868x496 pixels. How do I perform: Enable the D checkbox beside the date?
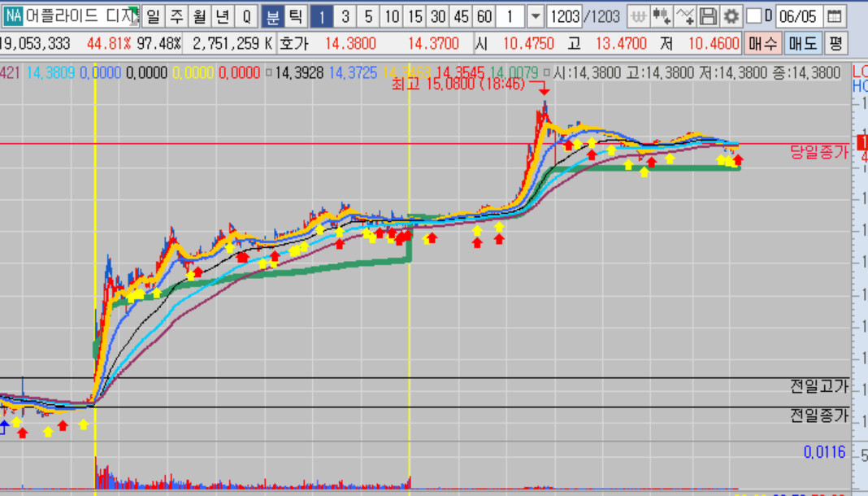coord(754,16)
